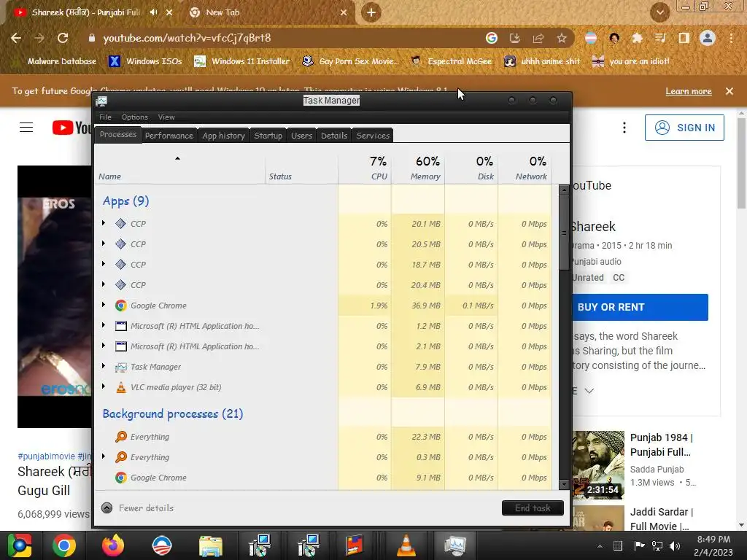Expand first Microsoft HTML Application row
Image resolution: width=747 pixels, height=560 pixels.
pyautogui.click(x=104, y=325)
